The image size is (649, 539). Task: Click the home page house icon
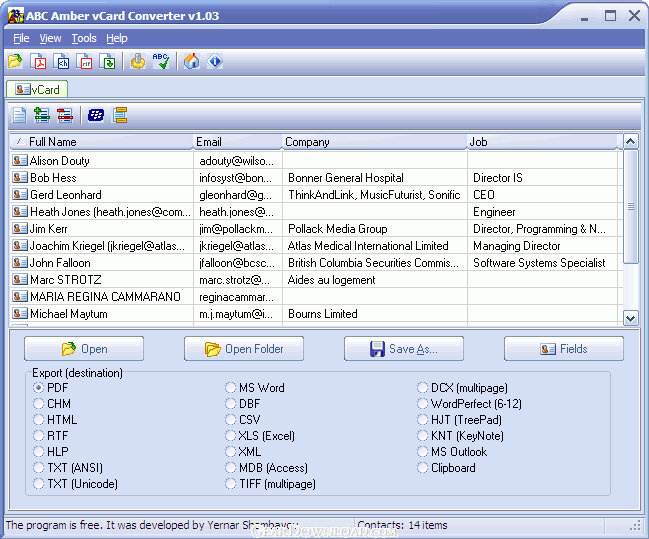tap(192, 61)
